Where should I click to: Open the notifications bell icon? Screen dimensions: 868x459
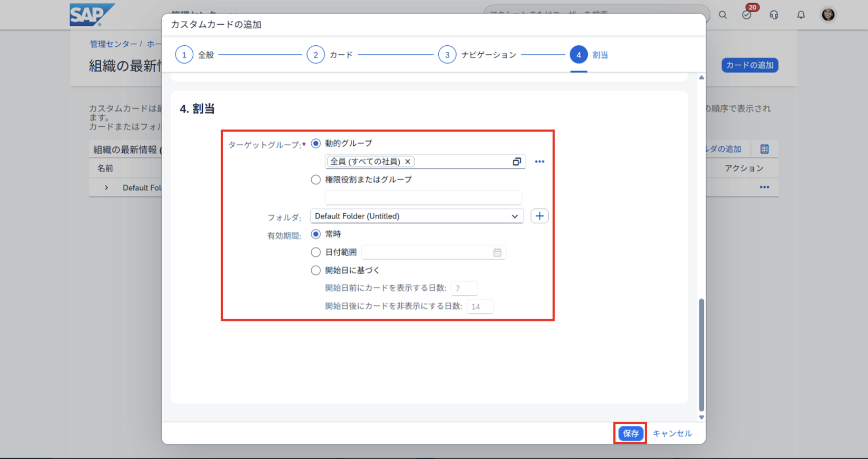(x=801, y=15)
